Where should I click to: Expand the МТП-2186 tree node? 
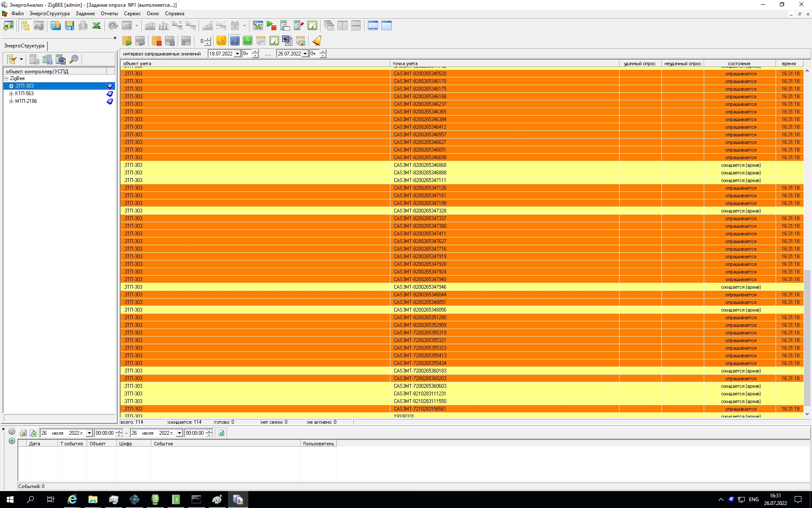[11, 101]
